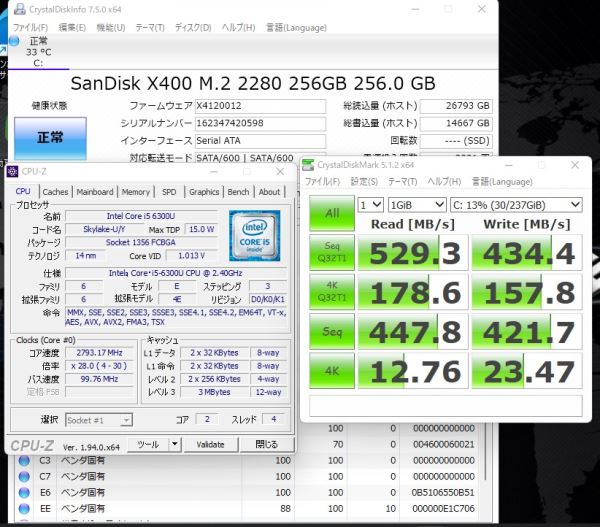Run all benchmarks with All button

(x=332, y=213)
